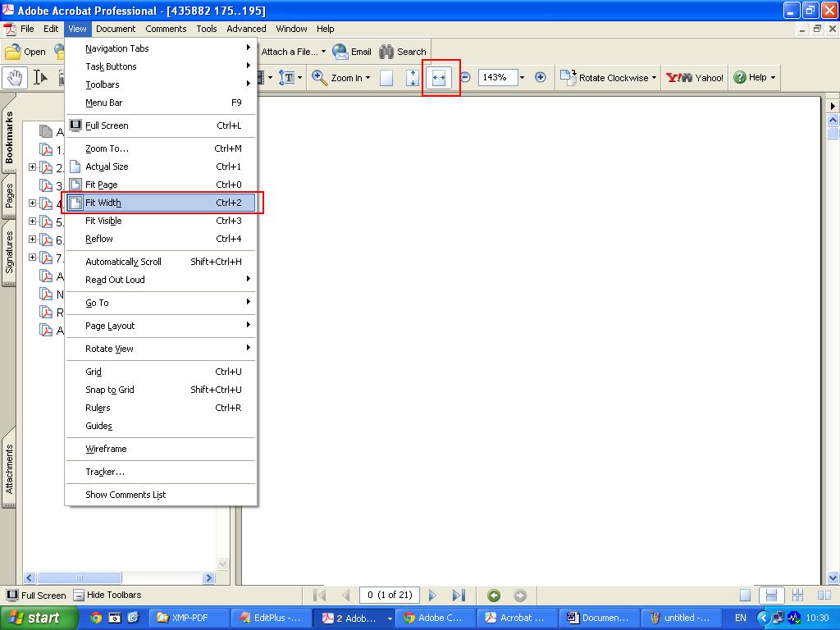The image size is (840, 630).
Task: Go to the previous page
Action: 346,596
